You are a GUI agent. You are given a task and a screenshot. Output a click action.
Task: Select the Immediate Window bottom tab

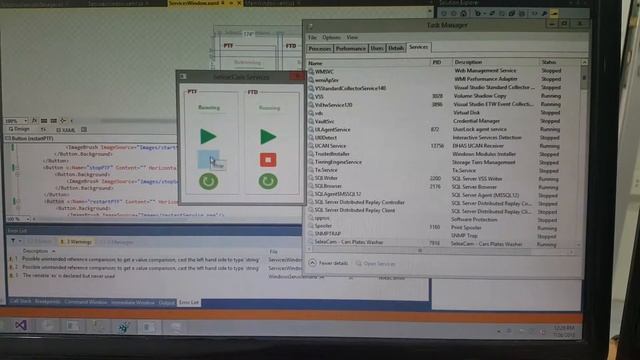[x=133, y=302]
